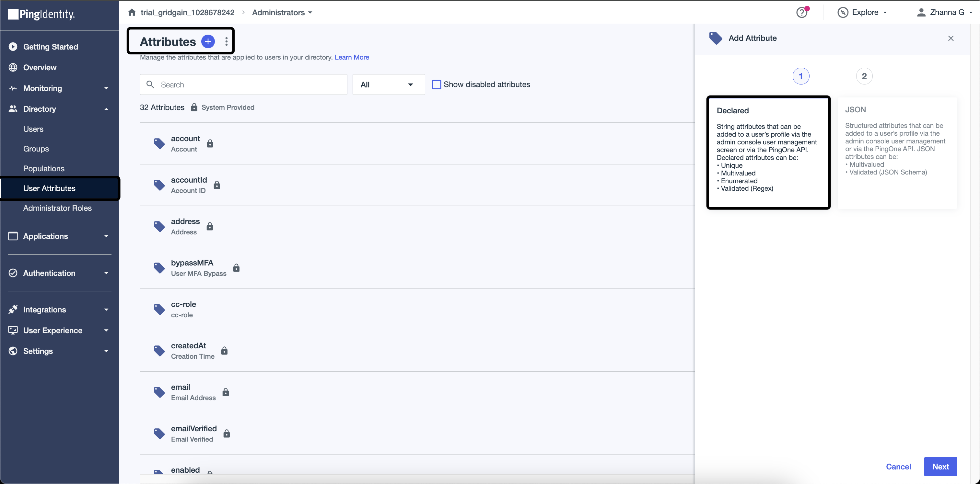Click the tag icon beside createdAt

(159, 351)
